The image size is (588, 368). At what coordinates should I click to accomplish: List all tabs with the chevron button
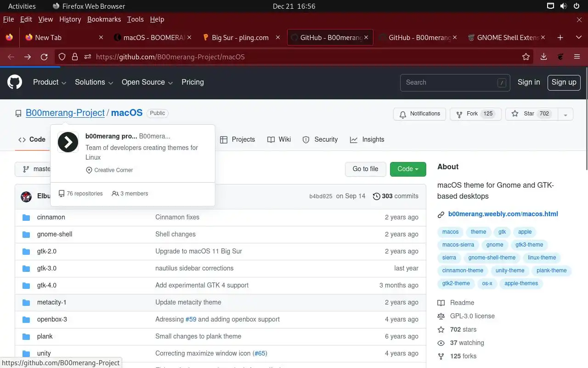(578, 38)
